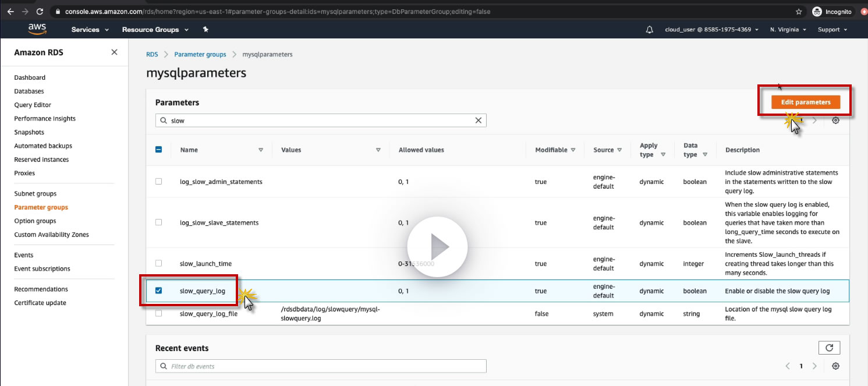Image resolution: width=868 pixels, height=386 pixels.
Task: Open Parameter groups in sidebar
Action: [41, 207]
